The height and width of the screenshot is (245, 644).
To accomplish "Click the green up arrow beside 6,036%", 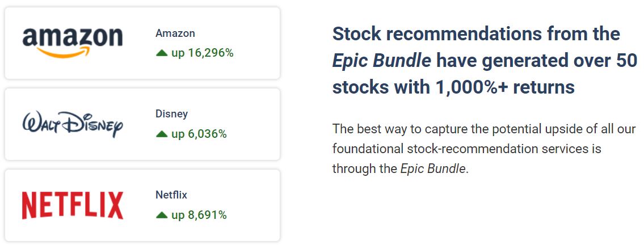I will 162,134.
